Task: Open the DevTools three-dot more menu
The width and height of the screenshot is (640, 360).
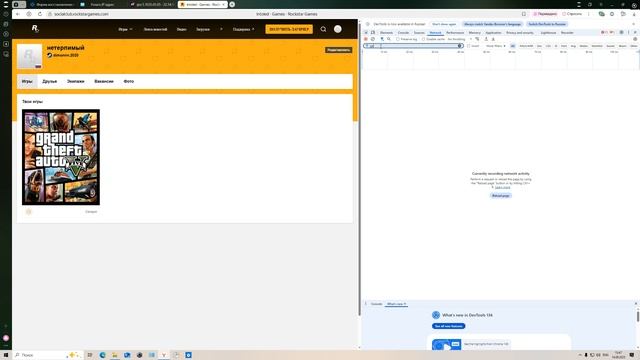Action: click(629, 32)
